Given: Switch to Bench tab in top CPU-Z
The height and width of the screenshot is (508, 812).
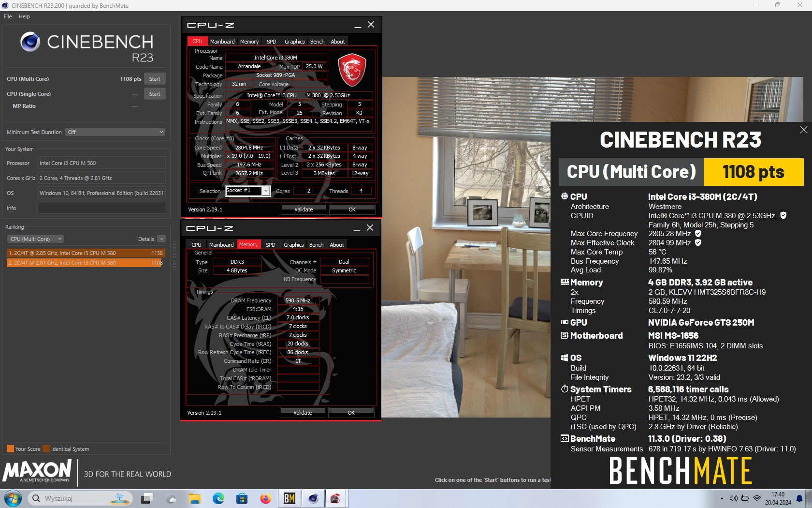Looking at the screenshot, I should pos(318,42).
